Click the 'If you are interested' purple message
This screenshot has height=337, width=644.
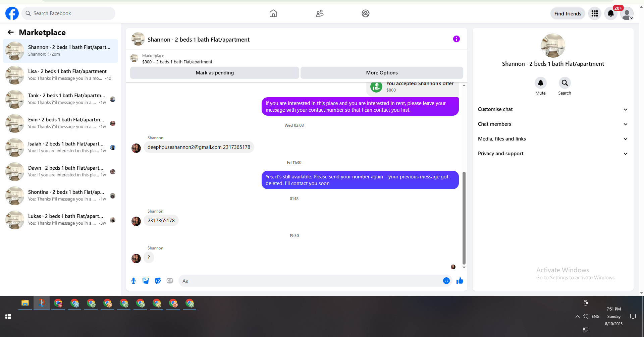point(360,107)
